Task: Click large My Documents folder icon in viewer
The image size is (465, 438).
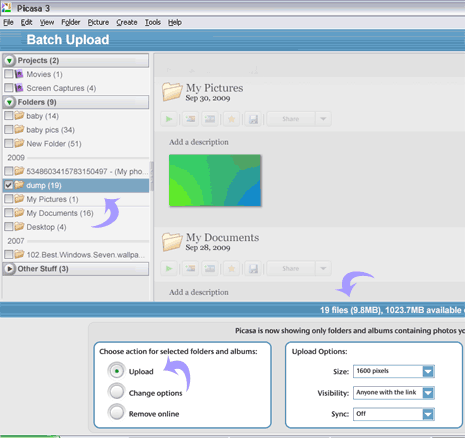Action: (x=172, y=241)
